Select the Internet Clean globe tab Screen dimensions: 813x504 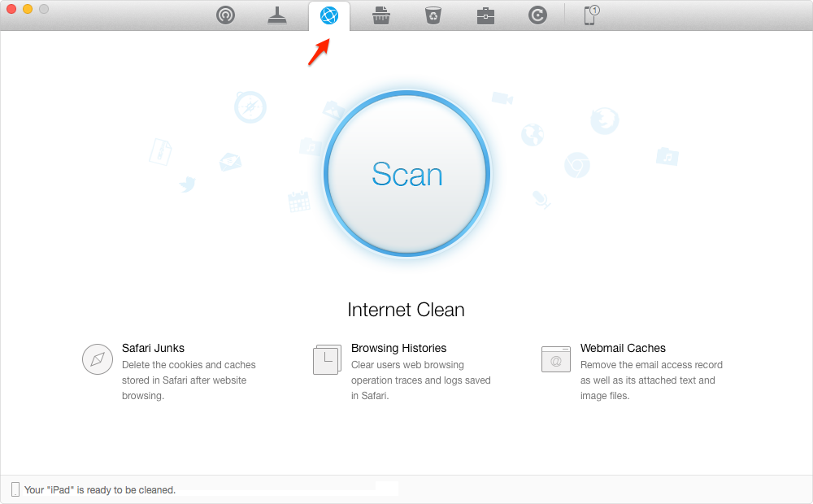pos(329,15)
